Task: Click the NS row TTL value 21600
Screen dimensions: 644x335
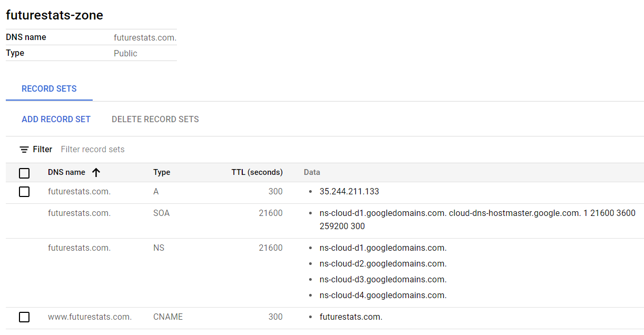Action: tap(271, 248)
